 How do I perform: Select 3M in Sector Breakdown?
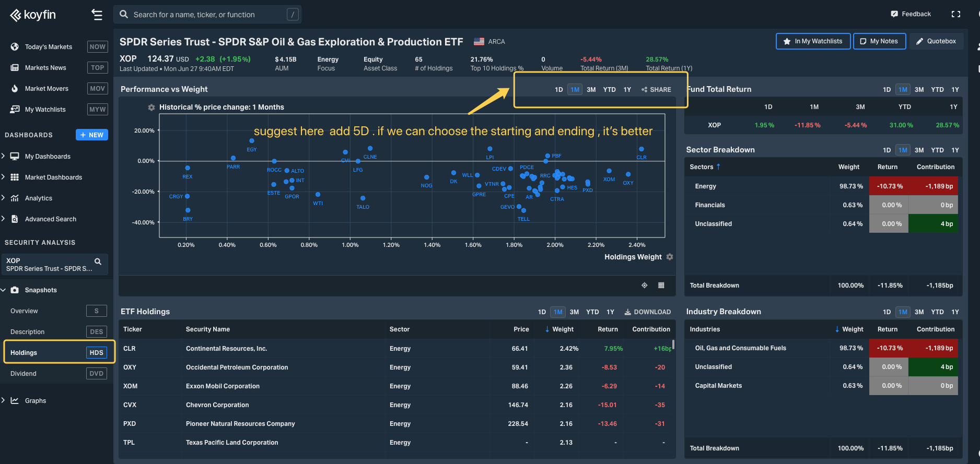click(919, 150)
